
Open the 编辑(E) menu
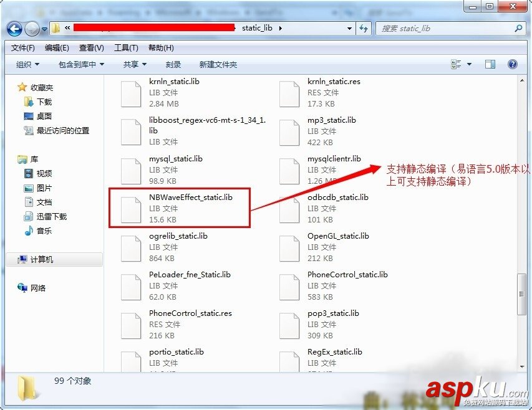coord(57,48)
